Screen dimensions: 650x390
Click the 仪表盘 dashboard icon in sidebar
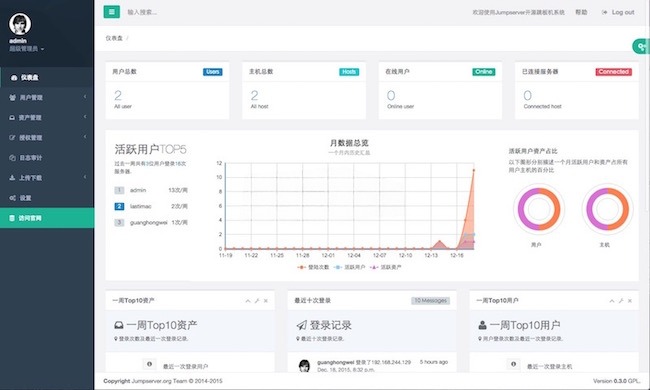coord(14,78)
